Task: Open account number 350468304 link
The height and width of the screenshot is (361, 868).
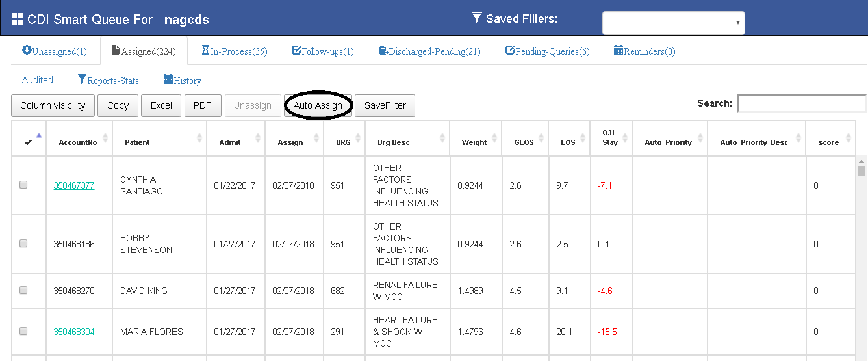Action: coord(74,332)
